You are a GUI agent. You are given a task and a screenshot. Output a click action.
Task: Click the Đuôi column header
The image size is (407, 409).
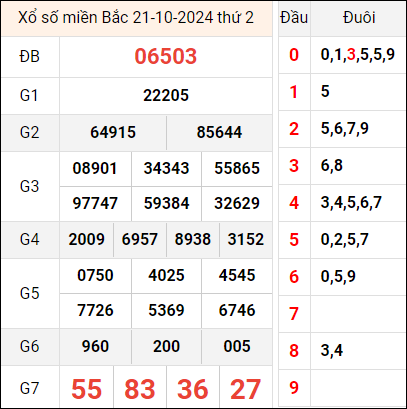(x=359, y=18)
